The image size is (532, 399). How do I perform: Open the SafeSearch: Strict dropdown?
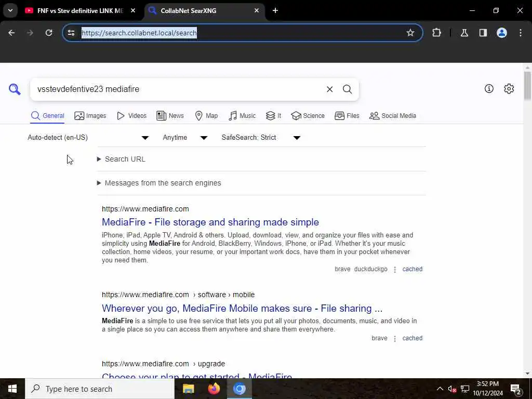(x=261, y=137)
